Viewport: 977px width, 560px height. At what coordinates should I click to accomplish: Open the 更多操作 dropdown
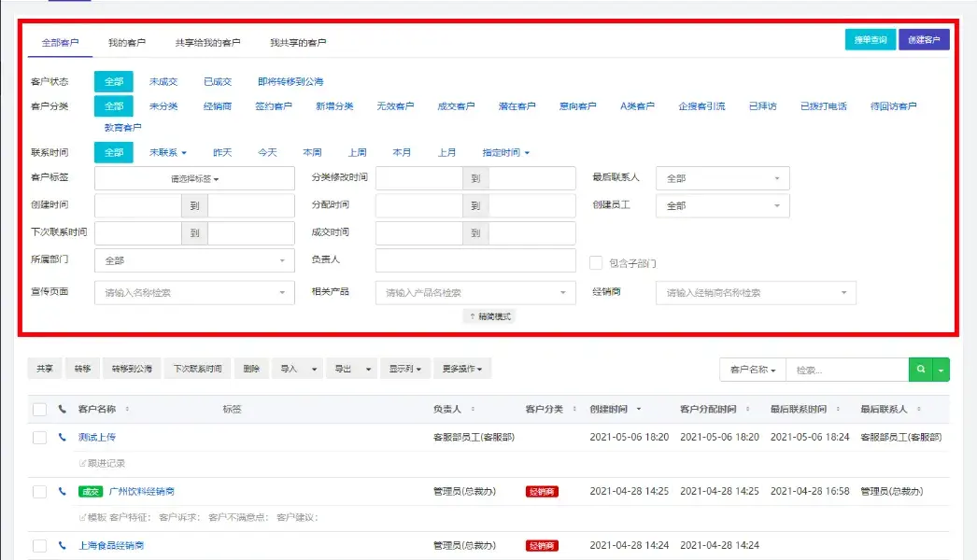[x=461, y=369]
